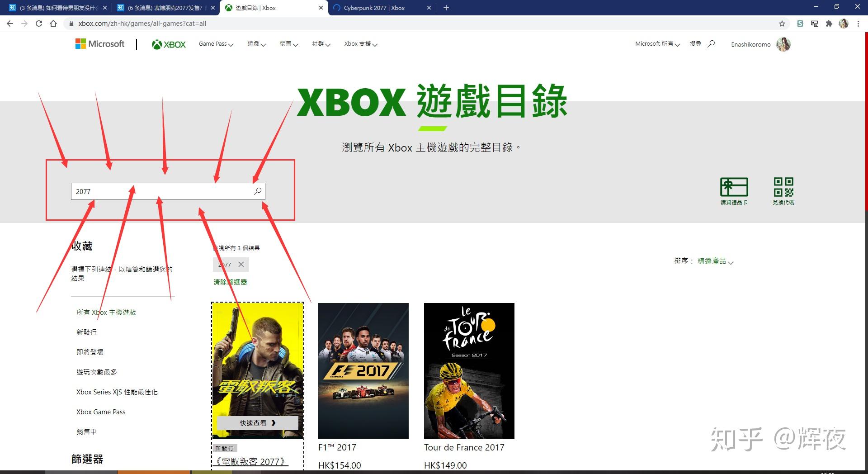Open the sort order dropdown
The height and width of the screenshot is (474, 868).
click(715, 261)
